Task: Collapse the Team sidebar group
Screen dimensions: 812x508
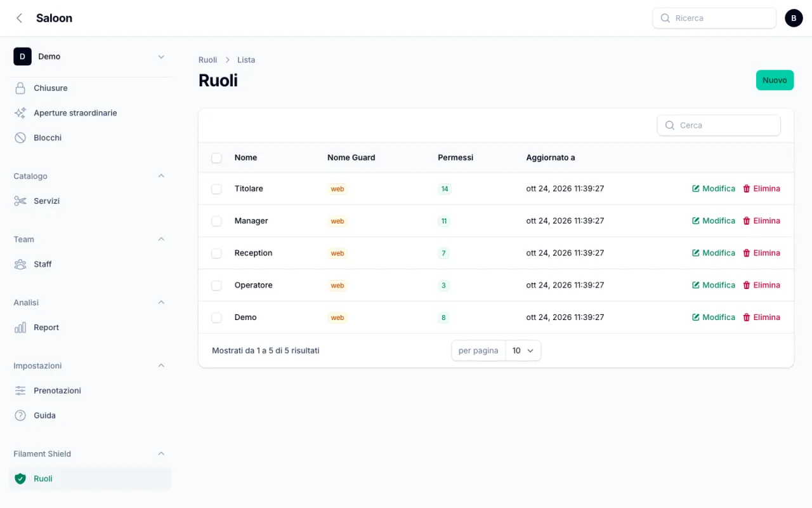Action: pyautogui.click(x=161, y=239)
